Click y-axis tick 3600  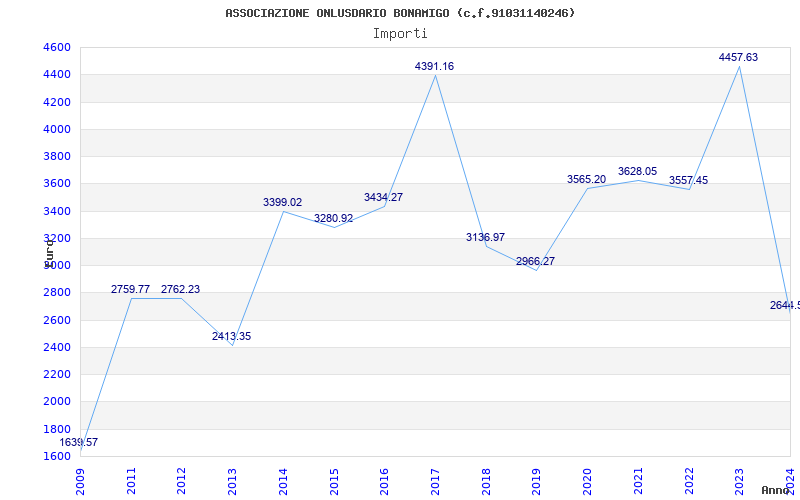coord(58,183)
